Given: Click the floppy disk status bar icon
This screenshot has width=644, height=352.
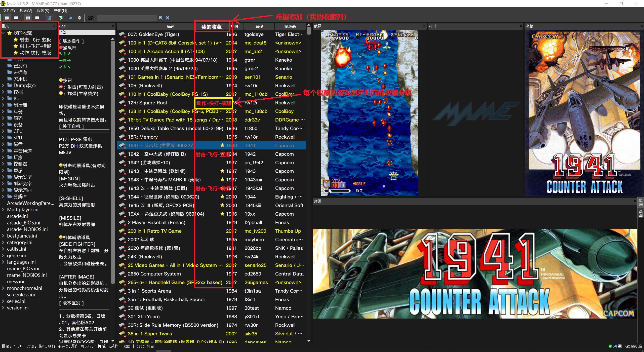Looking at the screenshot, I should (x=620, y=346).
